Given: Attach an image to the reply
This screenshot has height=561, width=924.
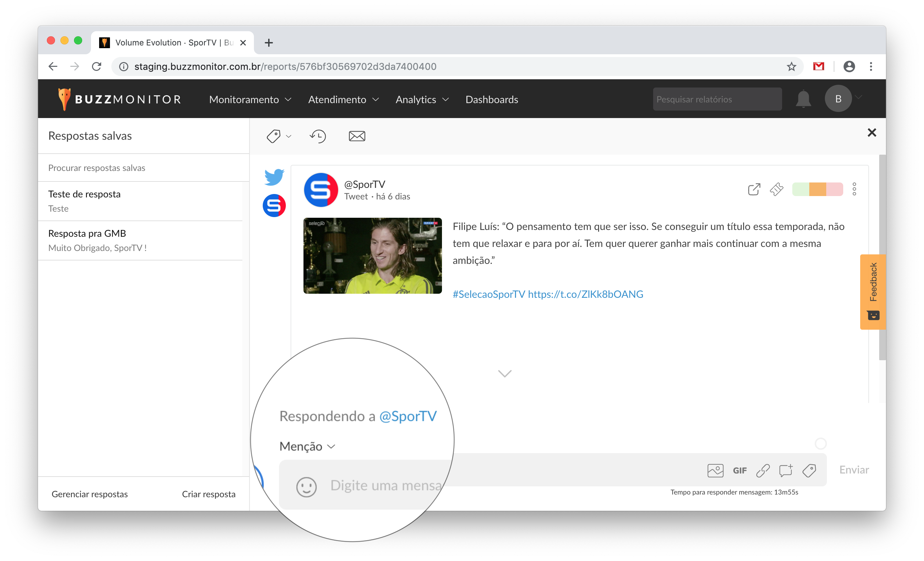Looking at the screenshot, I should (715, 470).
